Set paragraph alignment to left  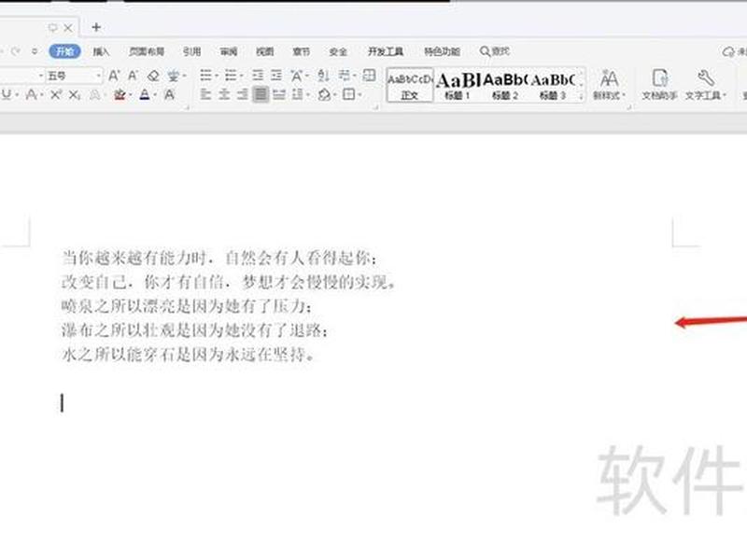(205, 94)
